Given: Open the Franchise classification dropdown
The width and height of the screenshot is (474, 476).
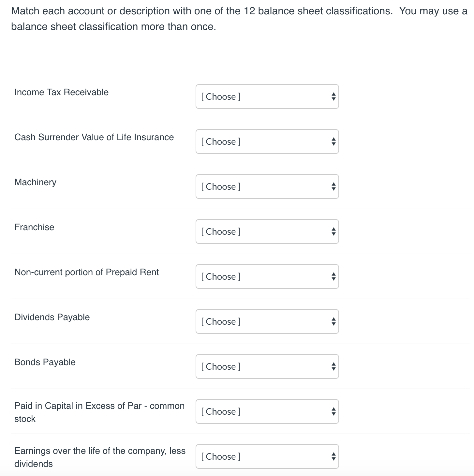Looking at the screenshot, I should [x=267, y=231].
